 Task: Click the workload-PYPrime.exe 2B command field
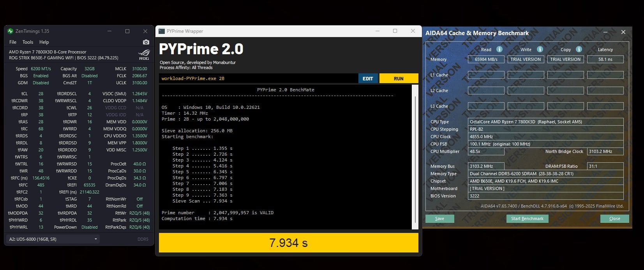coord(259,78)
